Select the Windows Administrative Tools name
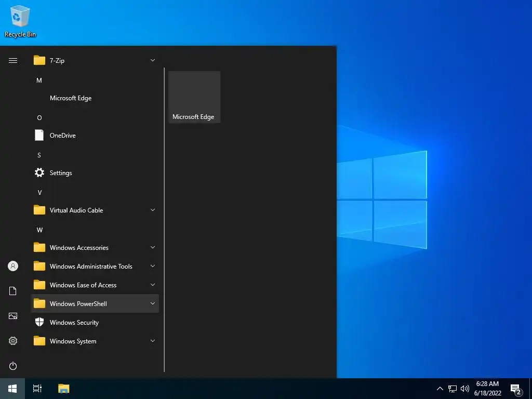This screenshot has width=532, height=399. [91, 266]
